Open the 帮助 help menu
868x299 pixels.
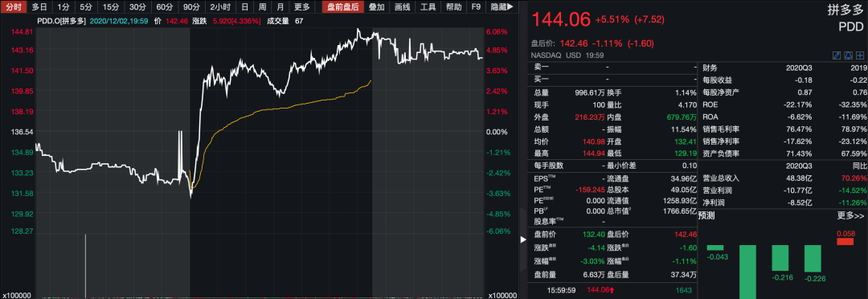tap(452, 7)
